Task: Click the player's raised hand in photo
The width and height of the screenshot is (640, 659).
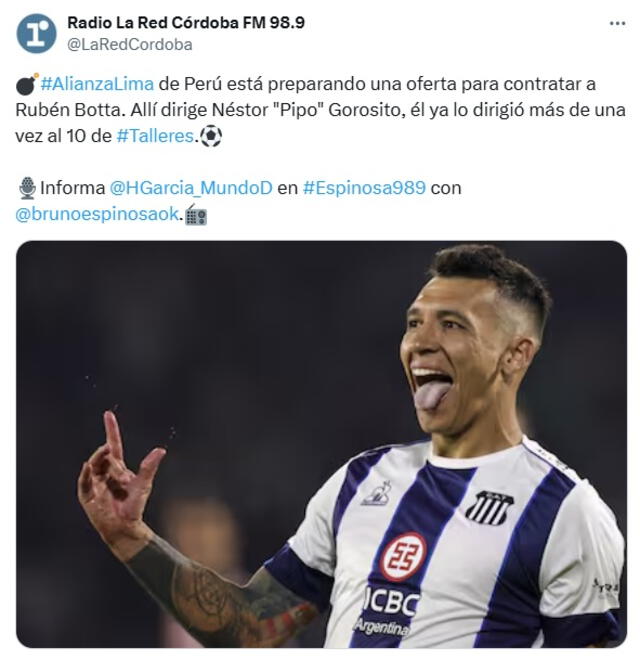Action: 120,479
